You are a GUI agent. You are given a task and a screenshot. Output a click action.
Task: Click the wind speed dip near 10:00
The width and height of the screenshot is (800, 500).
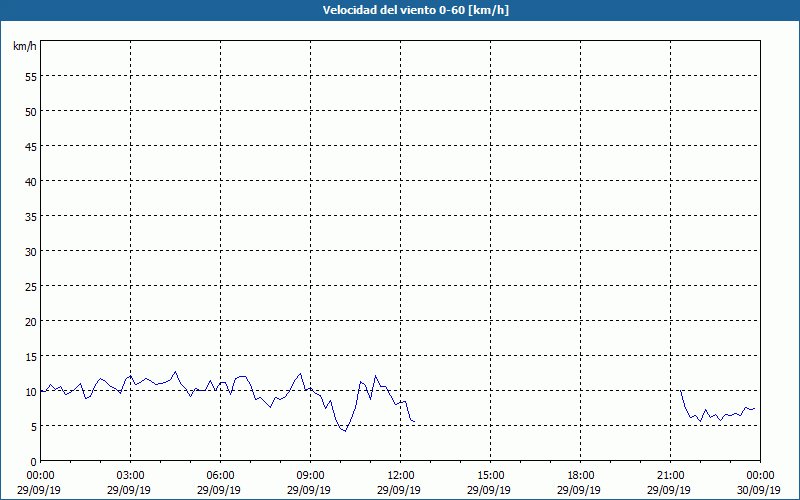(x=345, y=431)
